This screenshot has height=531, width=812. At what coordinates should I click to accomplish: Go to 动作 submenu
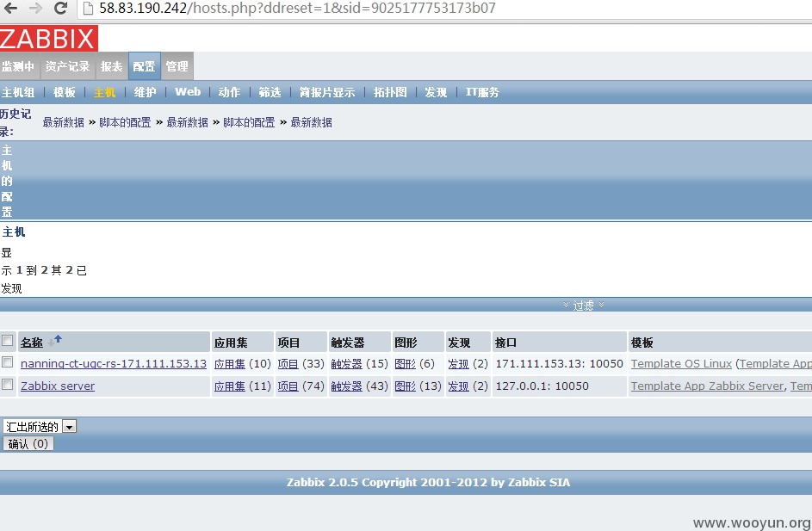coord(229,92)
